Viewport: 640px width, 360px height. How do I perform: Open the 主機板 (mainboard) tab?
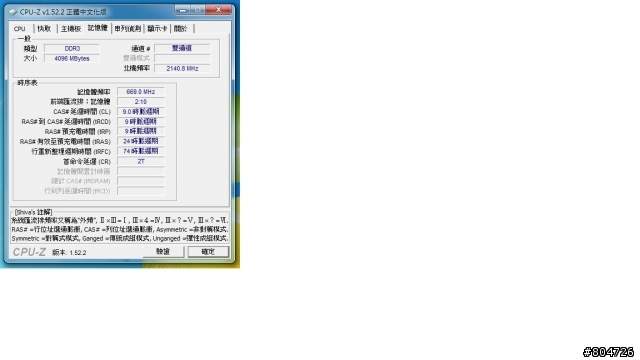(71, 29)
